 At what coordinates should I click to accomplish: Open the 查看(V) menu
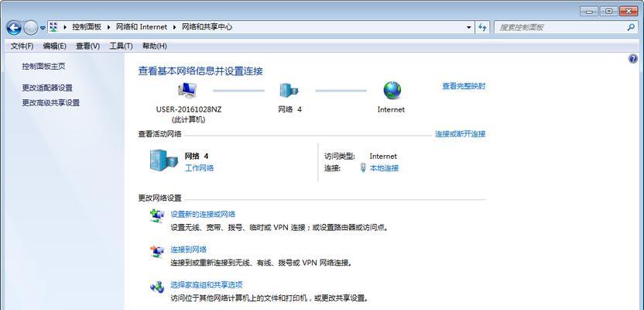point(88,46)
